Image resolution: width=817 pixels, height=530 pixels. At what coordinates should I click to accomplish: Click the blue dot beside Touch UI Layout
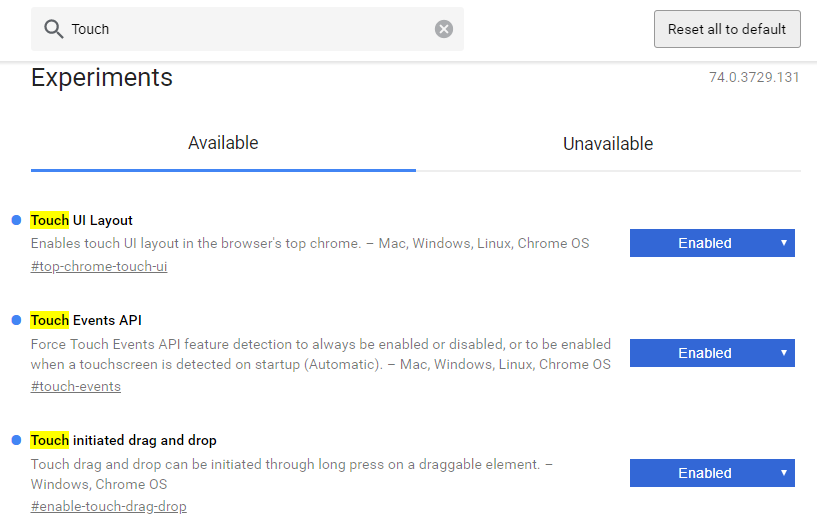coord(16,220)
